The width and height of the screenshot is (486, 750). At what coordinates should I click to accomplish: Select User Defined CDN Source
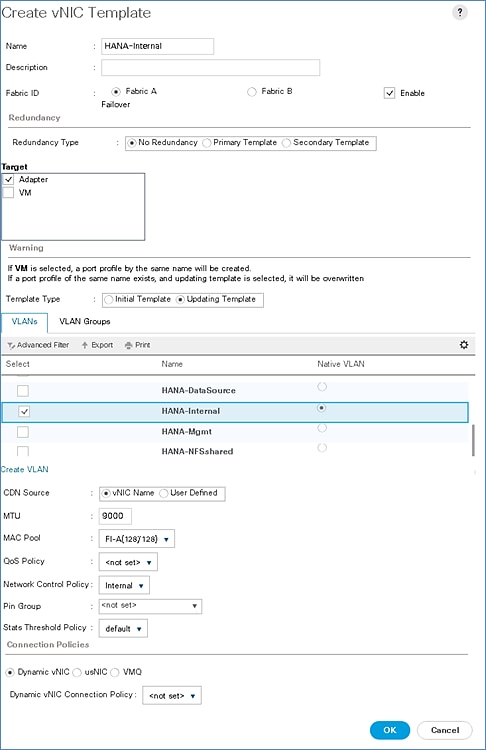pyautogui.click(x=164, y=493)
